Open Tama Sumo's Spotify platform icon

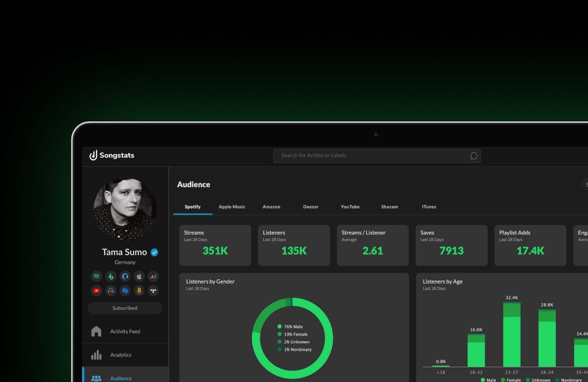click(96, 277)
